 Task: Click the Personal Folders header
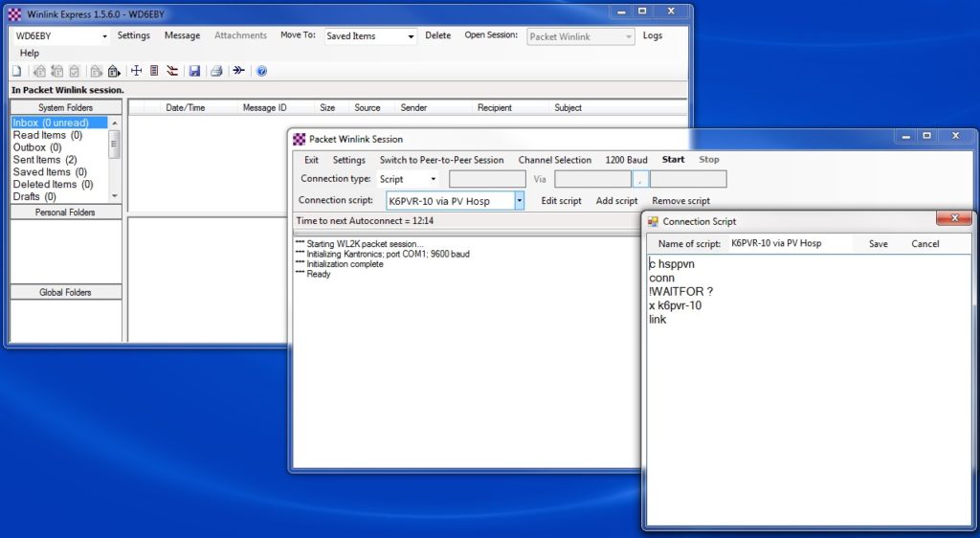(66, 213)
